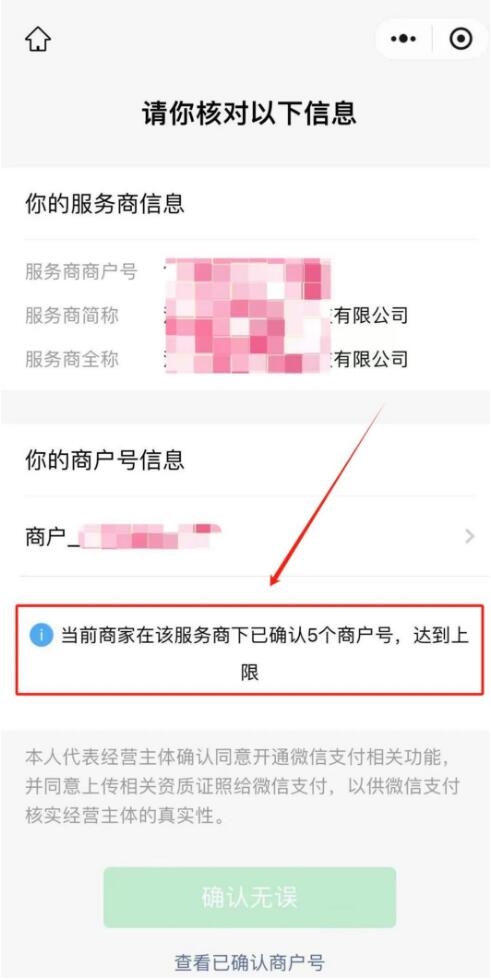Select the 服务商简称 field label
The width and height of the screenshot is (491, 980).
point(71,315)
